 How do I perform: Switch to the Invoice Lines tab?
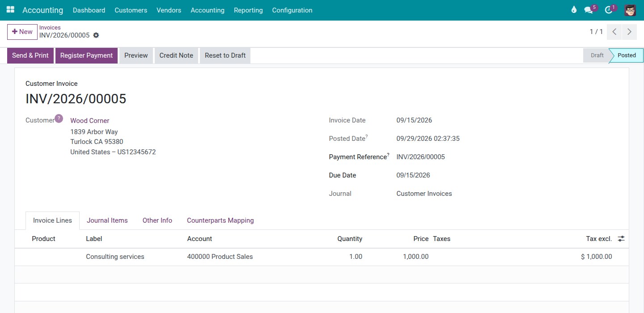pyautogui.click(x=53, y=220)
